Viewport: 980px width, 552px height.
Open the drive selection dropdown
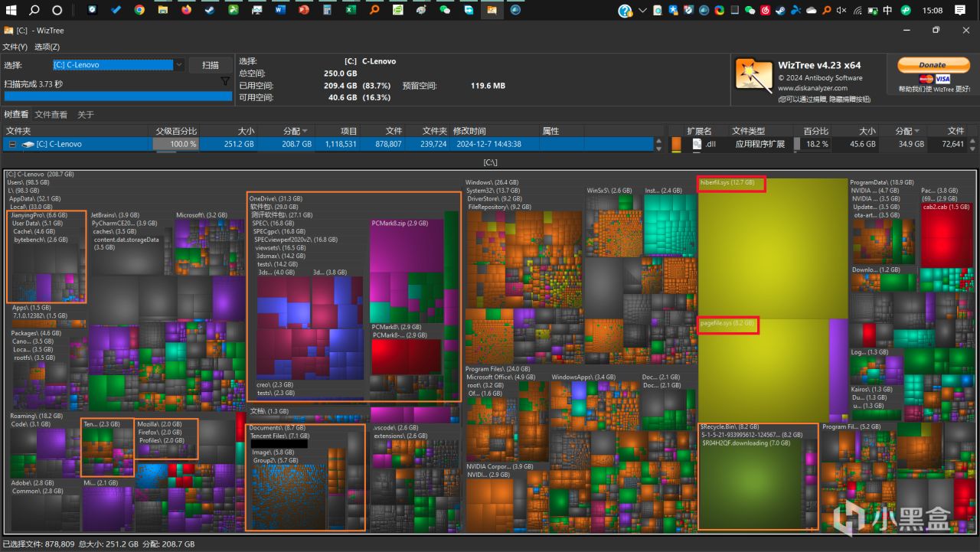[x=178, y=65]
